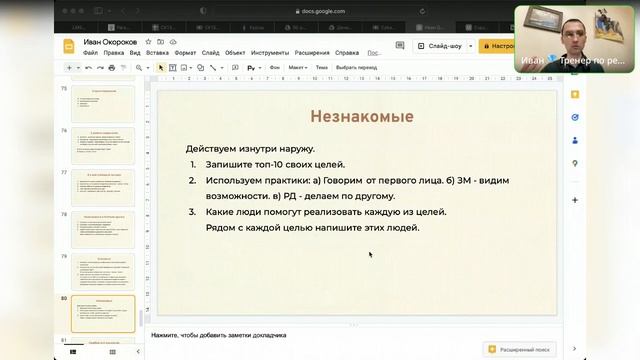The image size is (640, 360).
Task: Open Safari sidebar toggle
Action: point(98,11)
